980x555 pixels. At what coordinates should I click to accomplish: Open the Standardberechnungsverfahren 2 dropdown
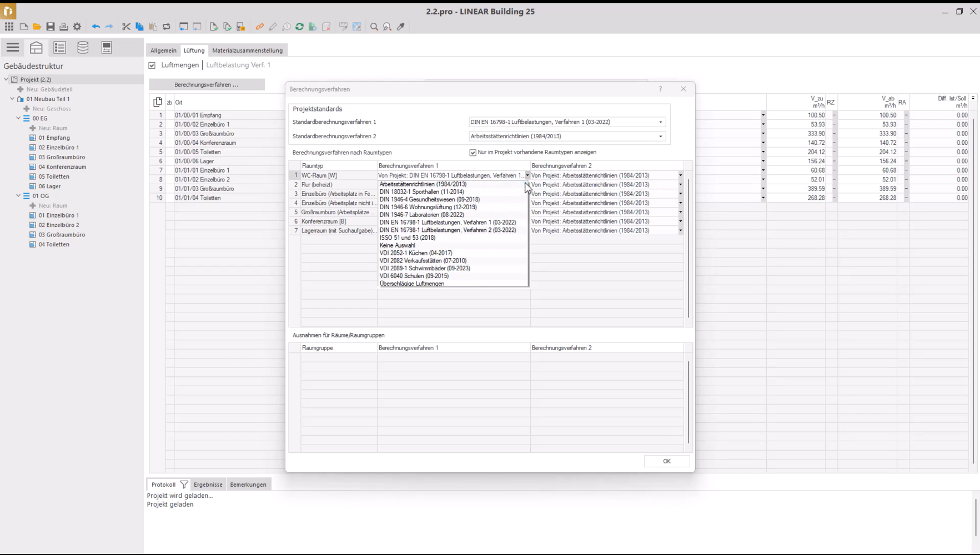tap(660, 137)
